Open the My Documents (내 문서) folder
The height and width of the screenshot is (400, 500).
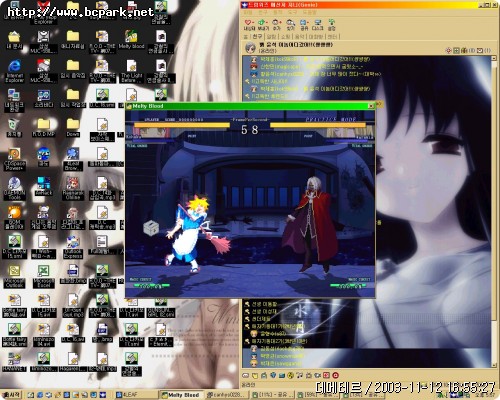click(14, 40)
